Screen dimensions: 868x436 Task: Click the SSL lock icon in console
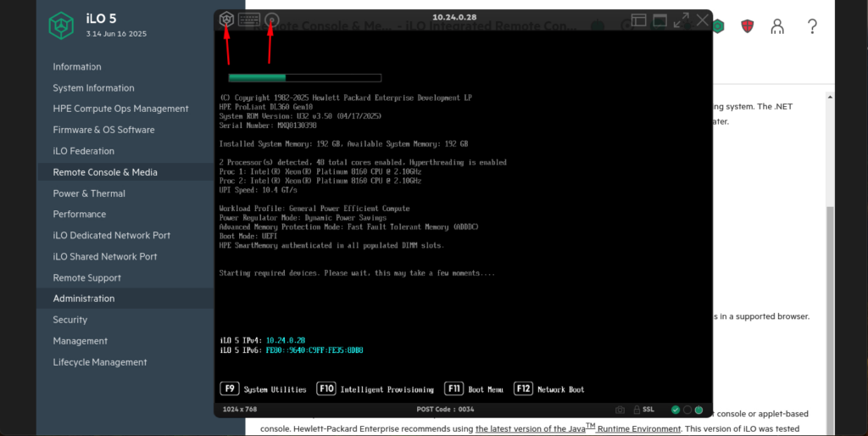pyautogui.click(x=637, y=410)
